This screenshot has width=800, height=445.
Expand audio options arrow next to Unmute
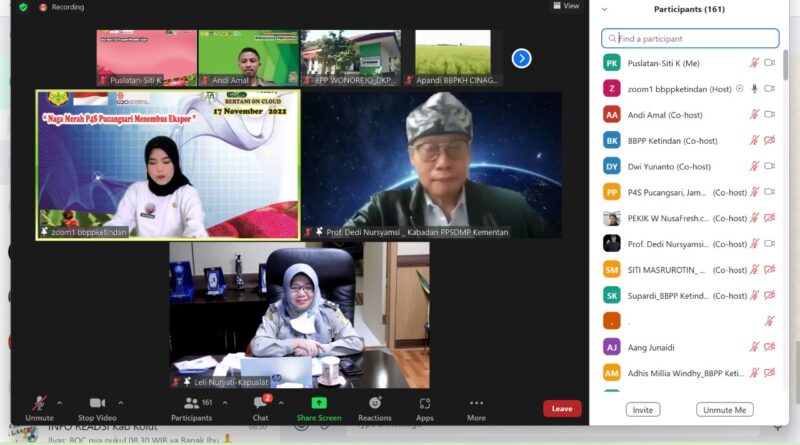(x=59, y=403)
